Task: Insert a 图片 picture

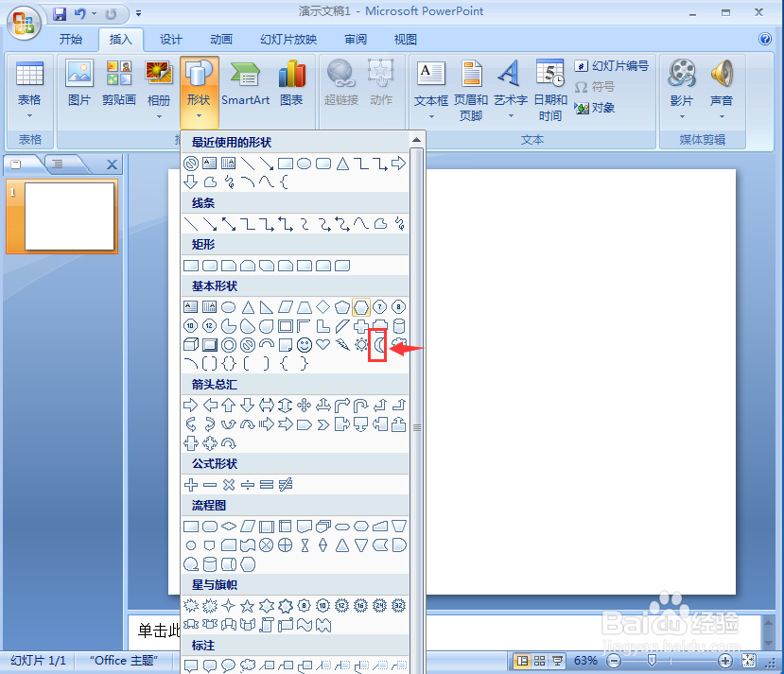Action: pos(79,83)
